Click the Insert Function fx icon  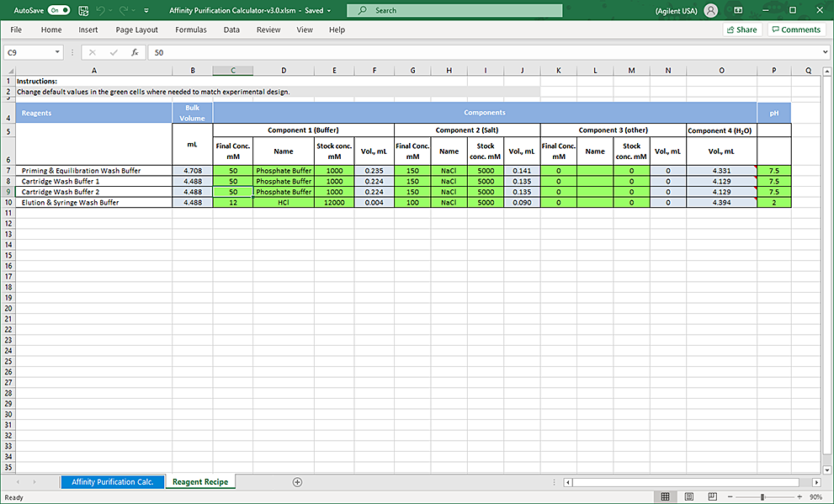(x=135, y=52)
